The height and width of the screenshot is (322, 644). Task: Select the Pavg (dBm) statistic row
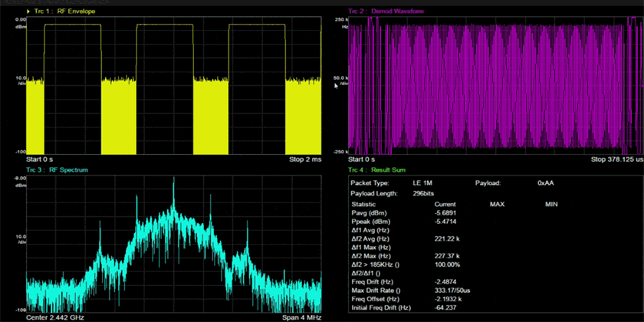tap(370, 212)
